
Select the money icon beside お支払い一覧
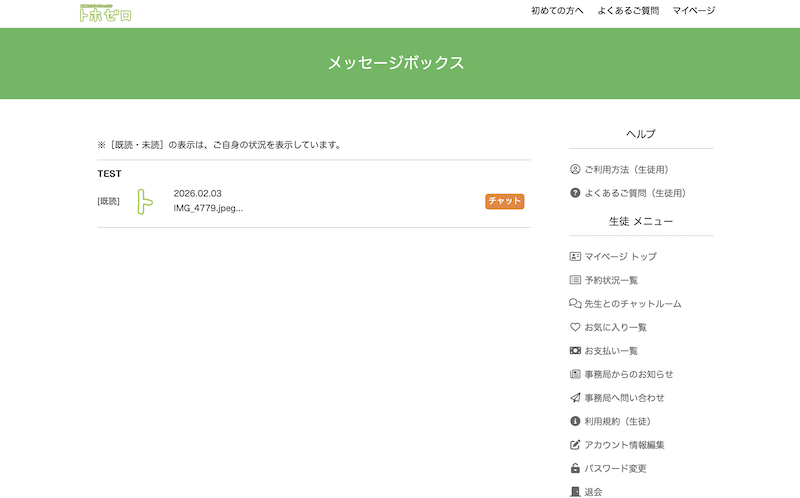pos(575,351)
